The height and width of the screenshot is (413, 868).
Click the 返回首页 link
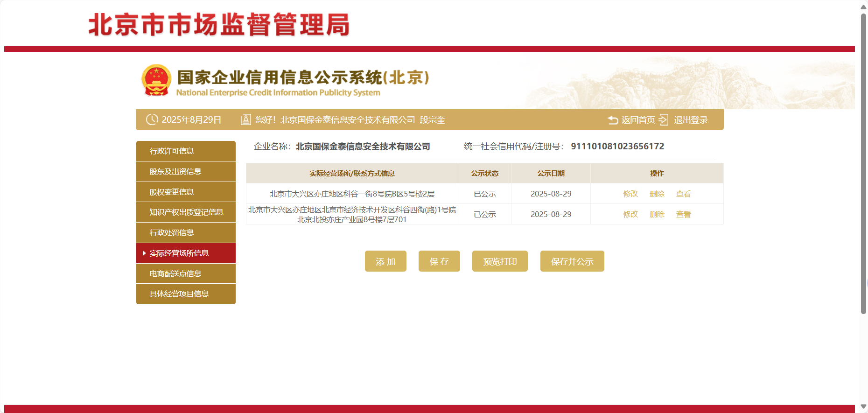tap(638, 120)
